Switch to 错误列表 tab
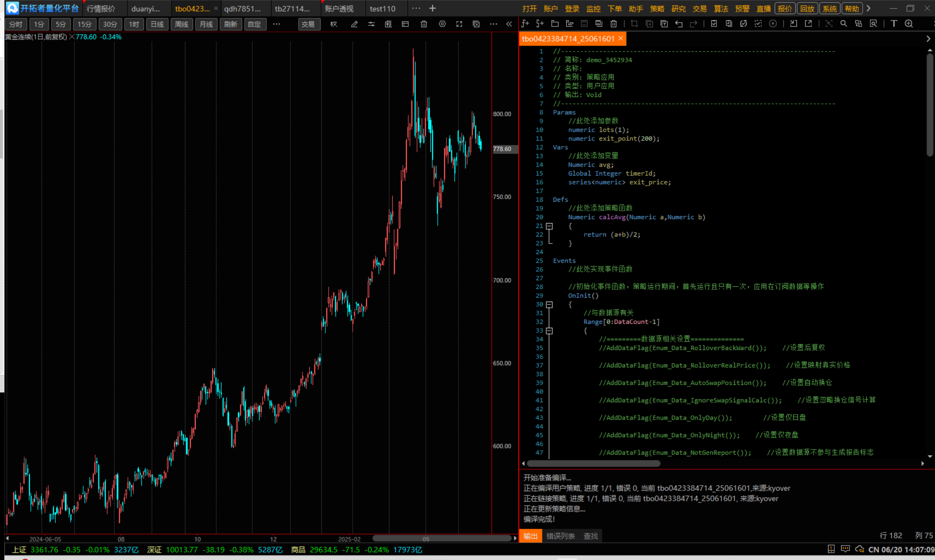This screenshot has width=935, height=560. 561,536
